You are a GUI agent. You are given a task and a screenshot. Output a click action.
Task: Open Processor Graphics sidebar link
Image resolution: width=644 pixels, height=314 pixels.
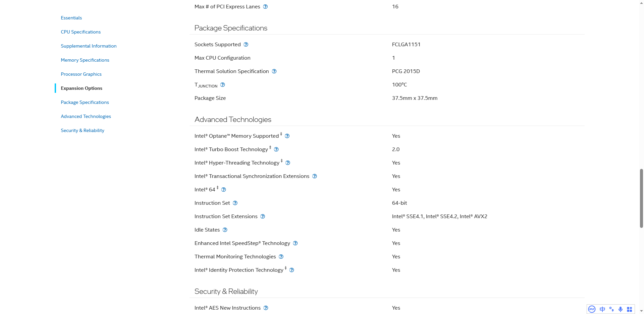point(81,74)
